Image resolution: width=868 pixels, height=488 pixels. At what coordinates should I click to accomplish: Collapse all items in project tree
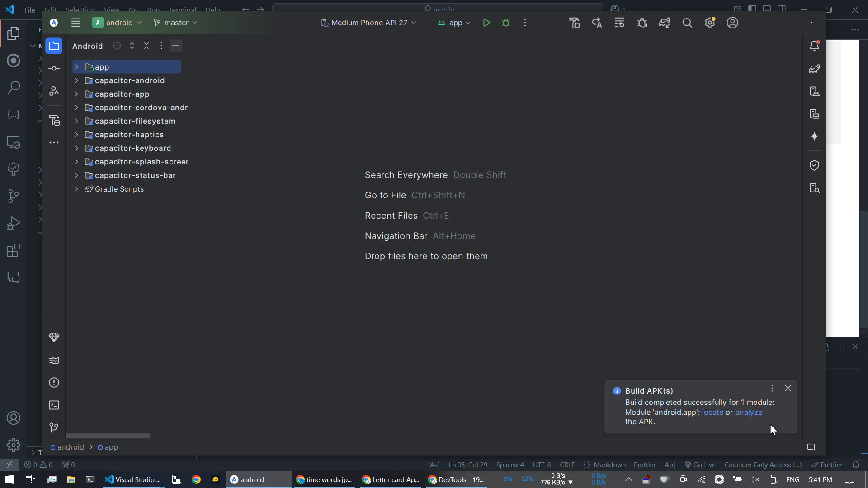146,46
